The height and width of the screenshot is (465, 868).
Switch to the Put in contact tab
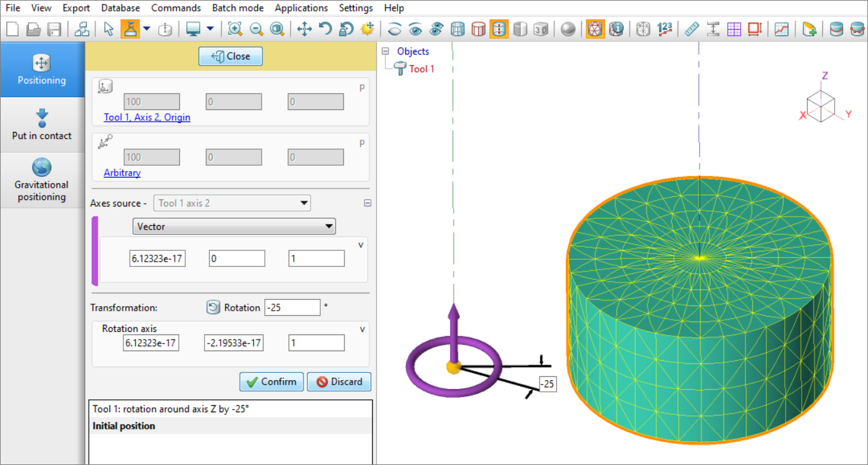(x=42, y=125)
